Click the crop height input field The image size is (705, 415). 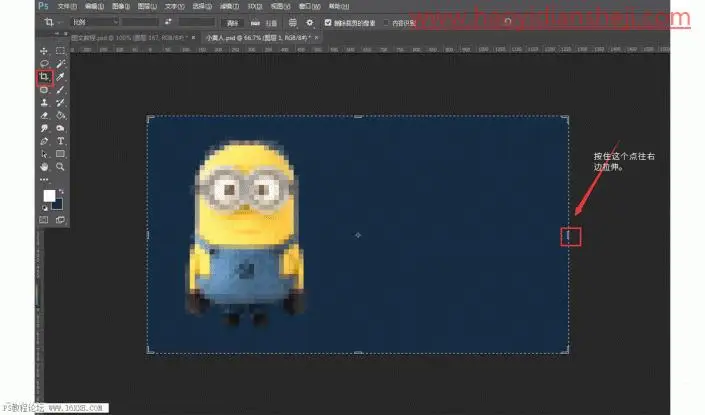pyautogui.click(x=196, y=22)
